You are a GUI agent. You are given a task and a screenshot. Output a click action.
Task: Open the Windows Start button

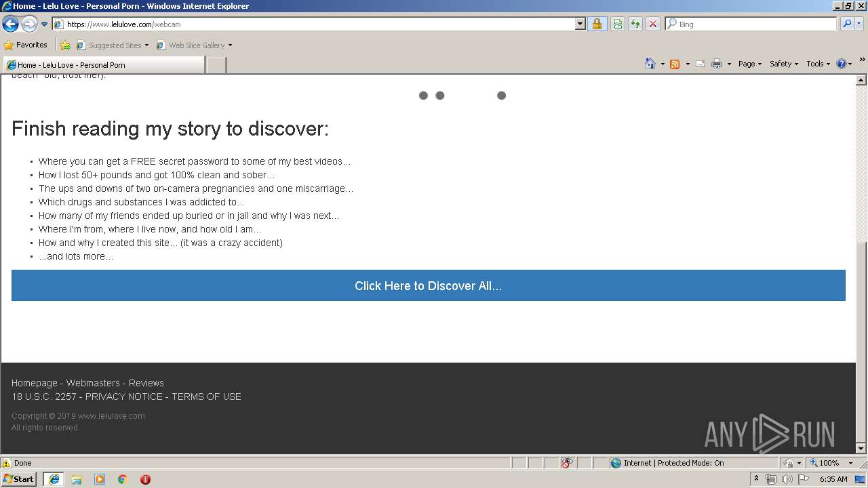point(19,479)
